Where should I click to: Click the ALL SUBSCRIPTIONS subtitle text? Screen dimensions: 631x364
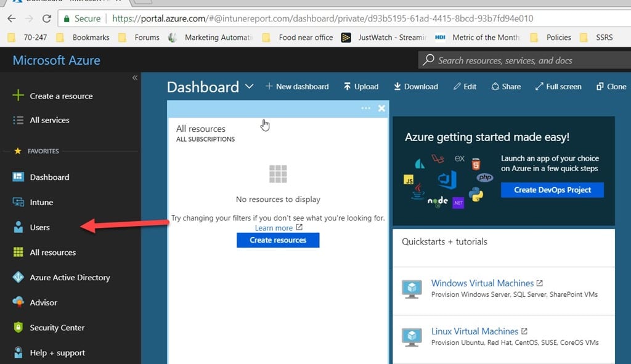pos(206,139)
